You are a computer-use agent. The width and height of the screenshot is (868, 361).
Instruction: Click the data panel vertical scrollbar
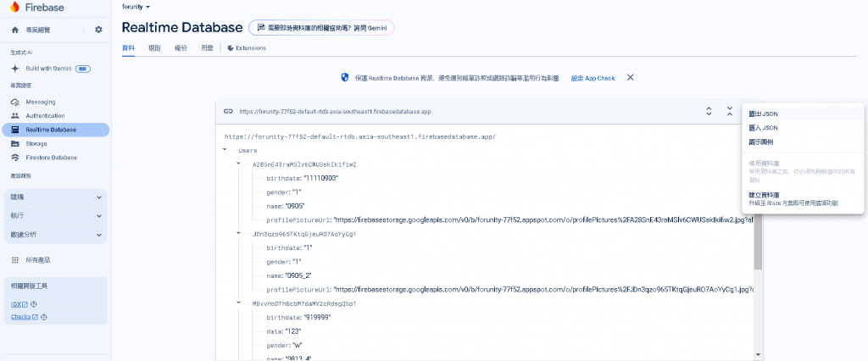click(759, 242)
